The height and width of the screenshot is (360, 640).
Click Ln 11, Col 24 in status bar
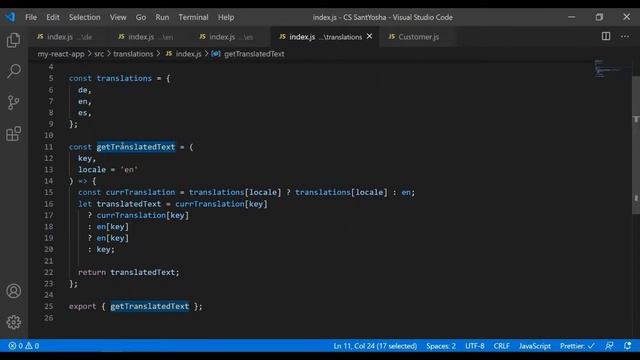pos(375,346)
